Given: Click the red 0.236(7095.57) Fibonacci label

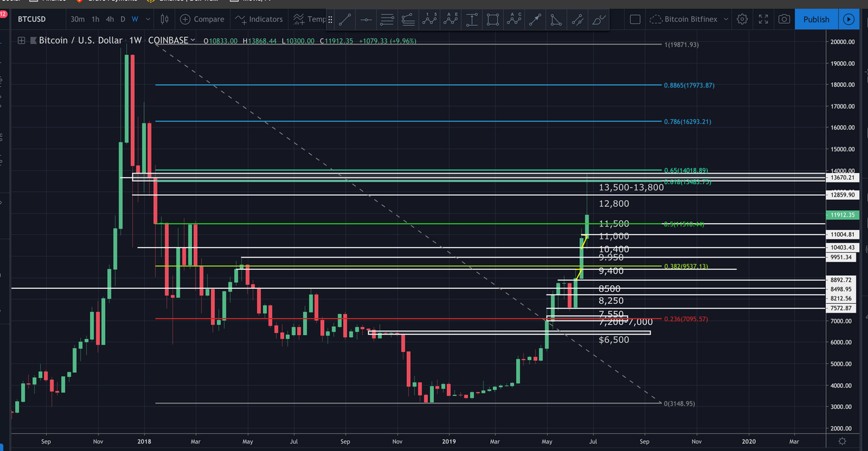Looking at the screenshot, I should (x=686, y=319).
